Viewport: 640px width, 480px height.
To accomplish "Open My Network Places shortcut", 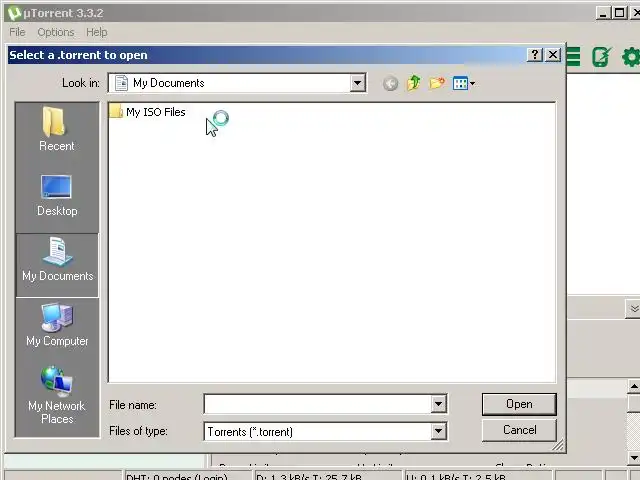I will 57,395.
